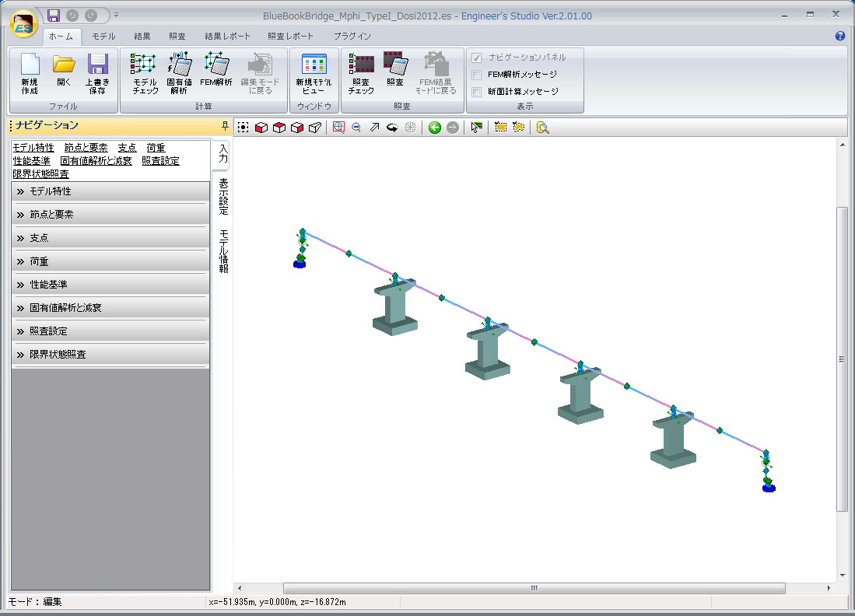Toggle 断面計算メッセージ checkbox
Viewport: 855px width, 616px height.
pyautogui.click(x=477, y=92)
